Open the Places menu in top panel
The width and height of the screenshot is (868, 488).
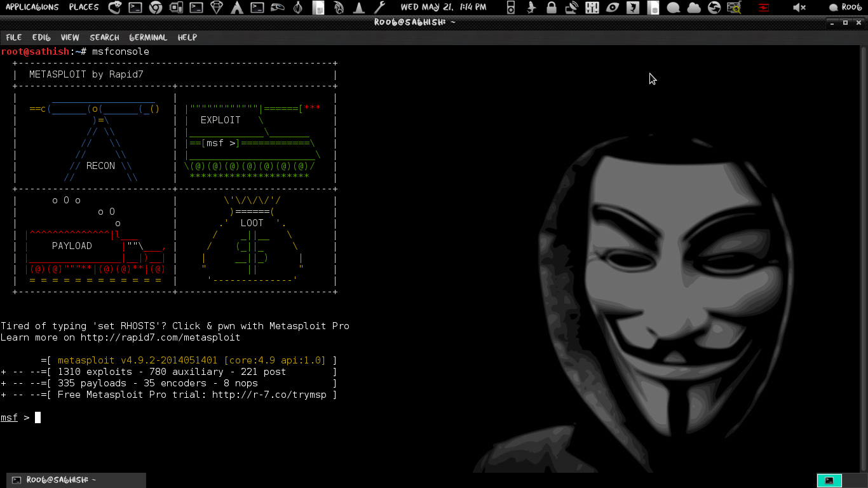pyautogui.click(x=84, y=7)
